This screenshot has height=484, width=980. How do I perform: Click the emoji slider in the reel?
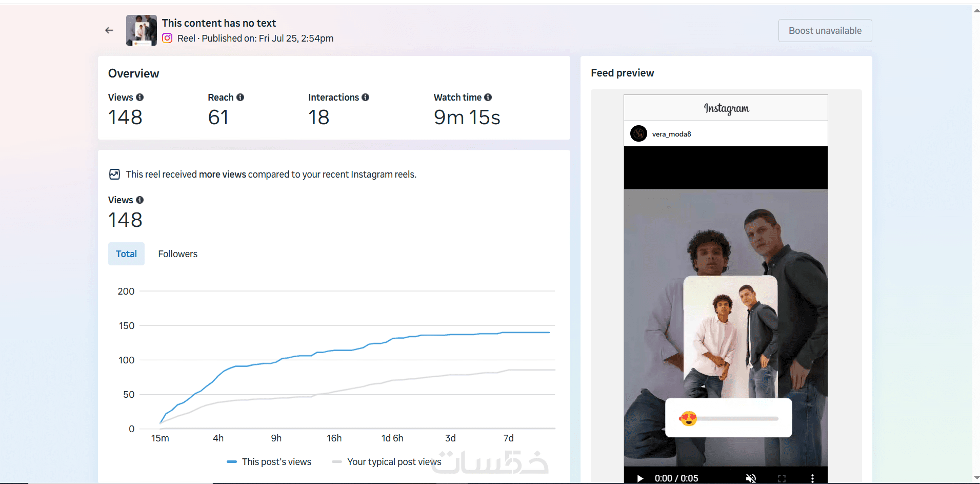coord(728,418)
